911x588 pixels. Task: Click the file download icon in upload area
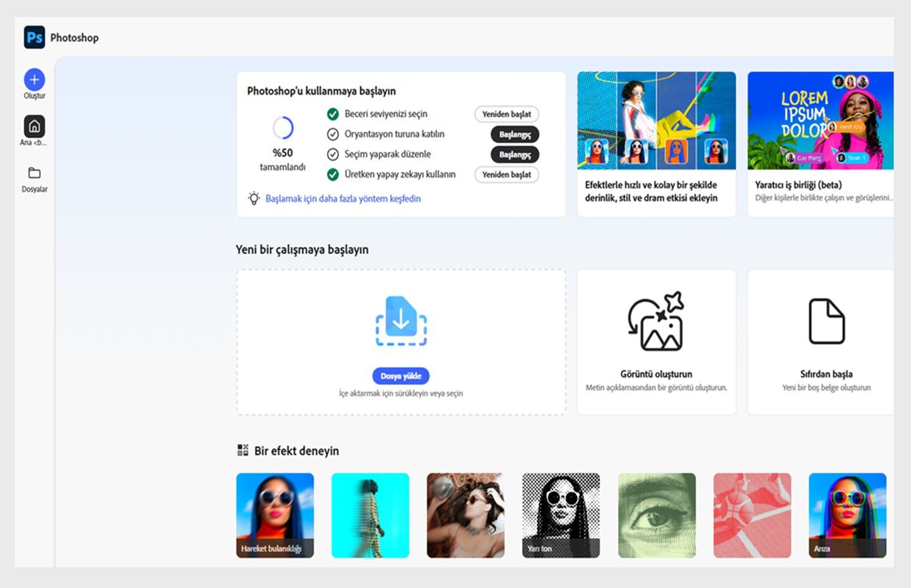tap(400, 321)
